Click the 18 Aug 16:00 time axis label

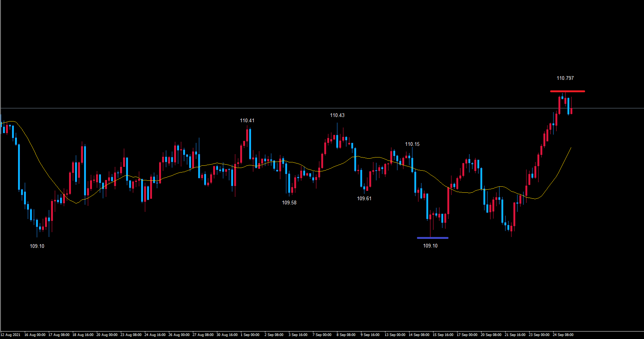83,335
